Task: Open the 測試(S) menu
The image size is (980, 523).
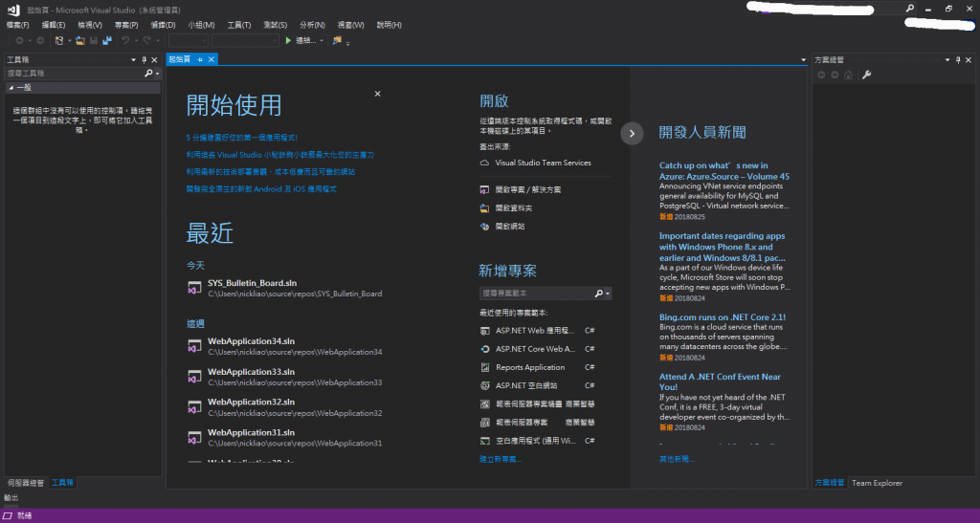Action: click(x=275, y=25)
